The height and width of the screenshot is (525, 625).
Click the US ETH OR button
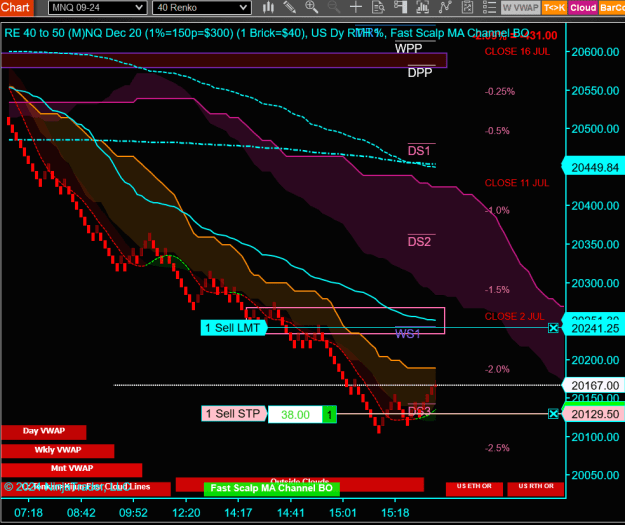[474, 488]
